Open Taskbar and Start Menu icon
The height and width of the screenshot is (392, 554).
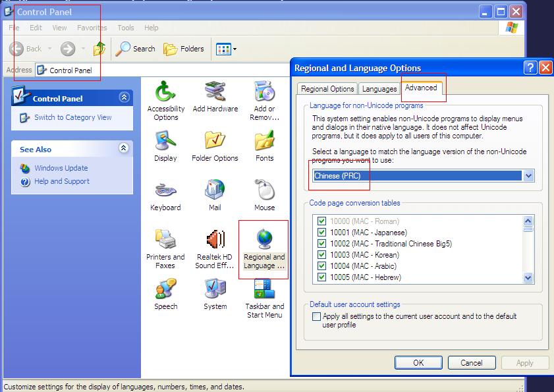(264, 289)
